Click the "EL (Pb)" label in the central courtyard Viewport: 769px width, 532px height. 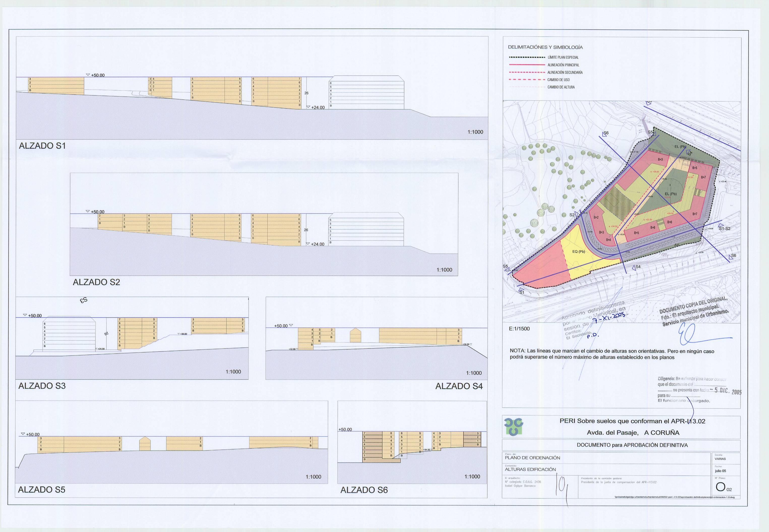coord(671,194)
